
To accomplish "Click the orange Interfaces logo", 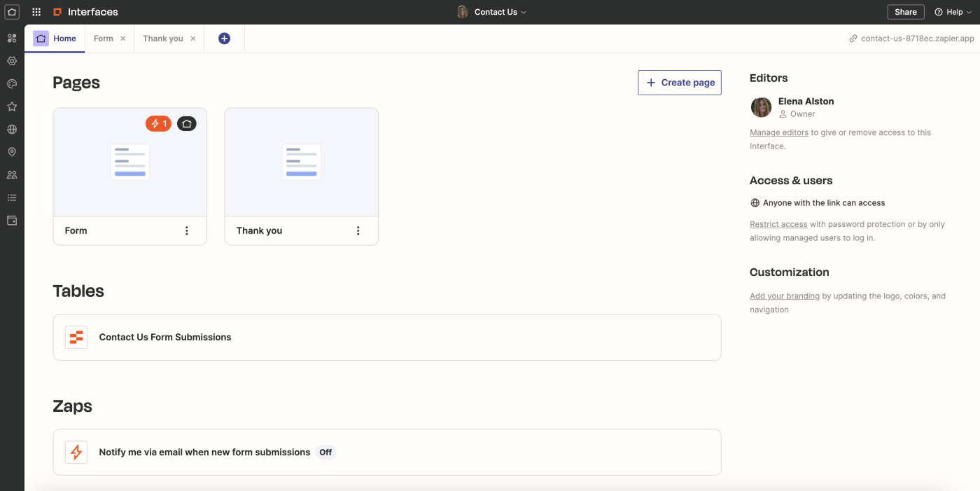I will coord(57,12).
